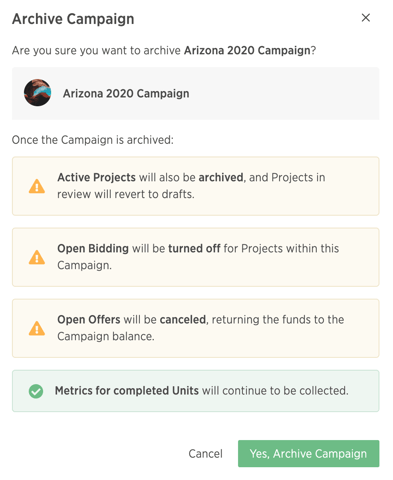Cancel archiving the campaign
Viewport: 393px width, 480px height.
click(205, 454)
